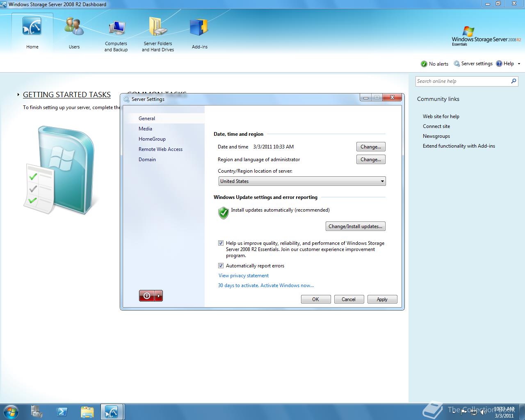Open Computers and Backup icon

tap(116, 28)
